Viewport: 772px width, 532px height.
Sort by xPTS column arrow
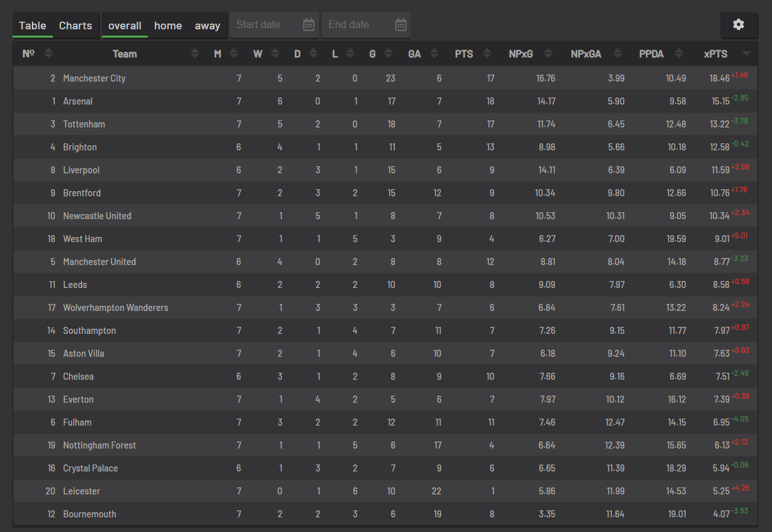pyautogui.click(x=747, y=54)
